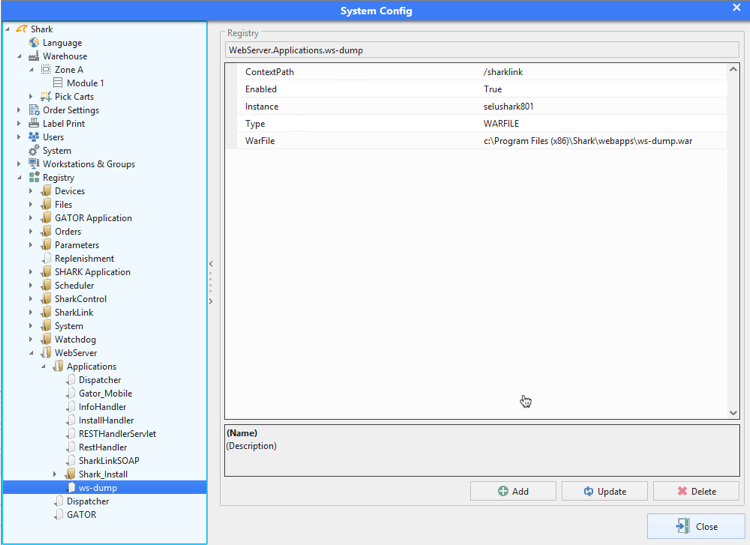
Task: Click the ws-dump document icon
Action: pyautogui.click(x=70, y=488)
